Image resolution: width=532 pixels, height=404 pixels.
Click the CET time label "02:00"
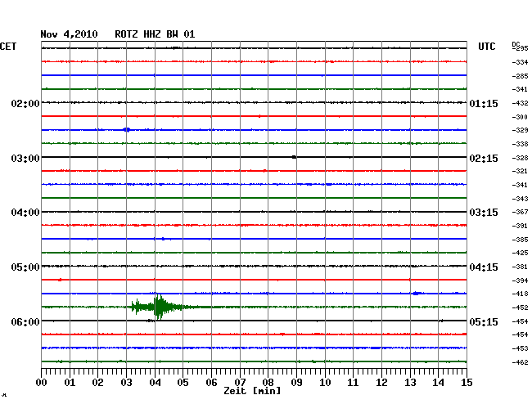(x=25, y=103)
